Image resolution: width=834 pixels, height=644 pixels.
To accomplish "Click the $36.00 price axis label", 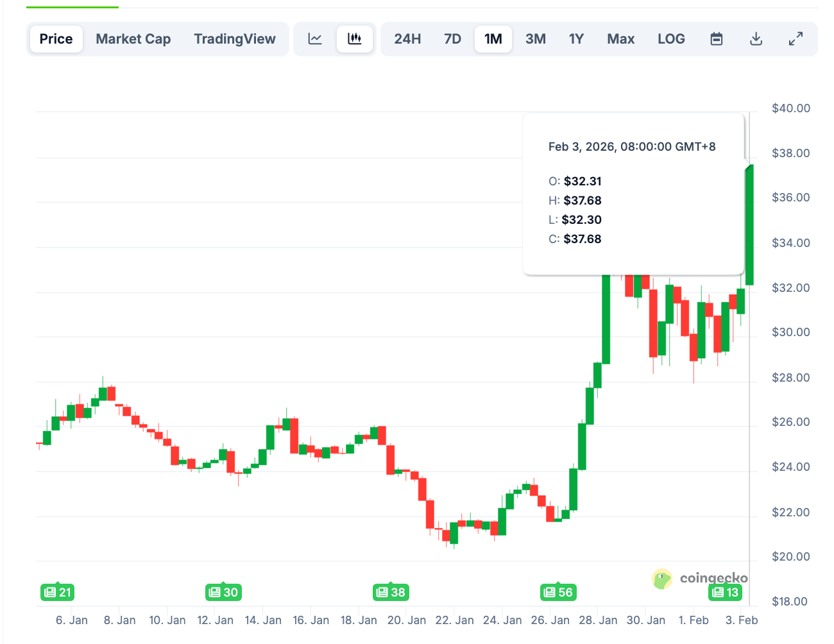I will tap(791, 198).
